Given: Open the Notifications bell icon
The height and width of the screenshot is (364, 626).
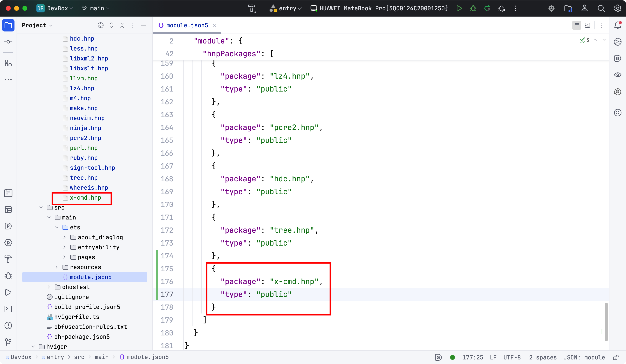Looking at the screenshot, I should (618, 25).
